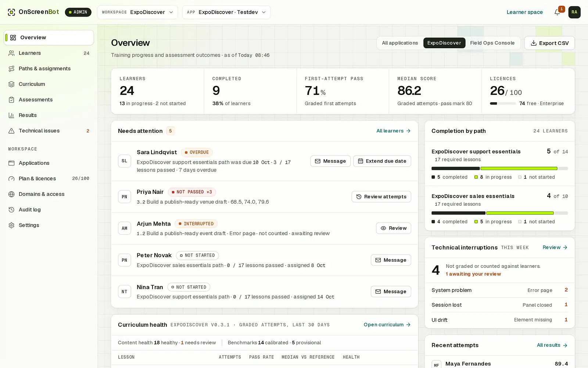
Task: Message Nina Tran
Action: coord(391,291)
